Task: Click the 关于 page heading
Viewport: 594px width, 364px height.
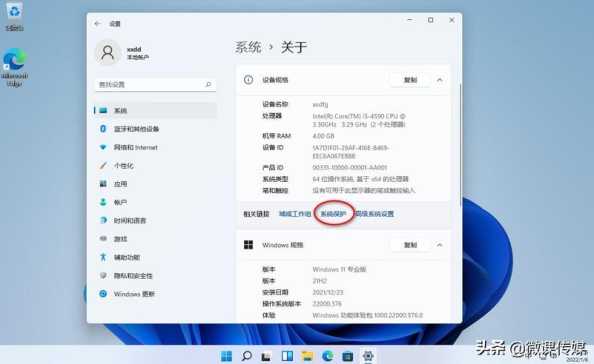Action: click(x=294, y=47)
